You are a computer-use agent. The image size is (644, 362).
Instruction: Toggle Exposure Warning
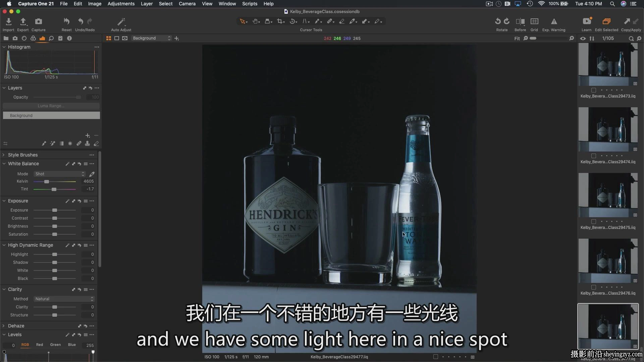[x=554, y=21]
